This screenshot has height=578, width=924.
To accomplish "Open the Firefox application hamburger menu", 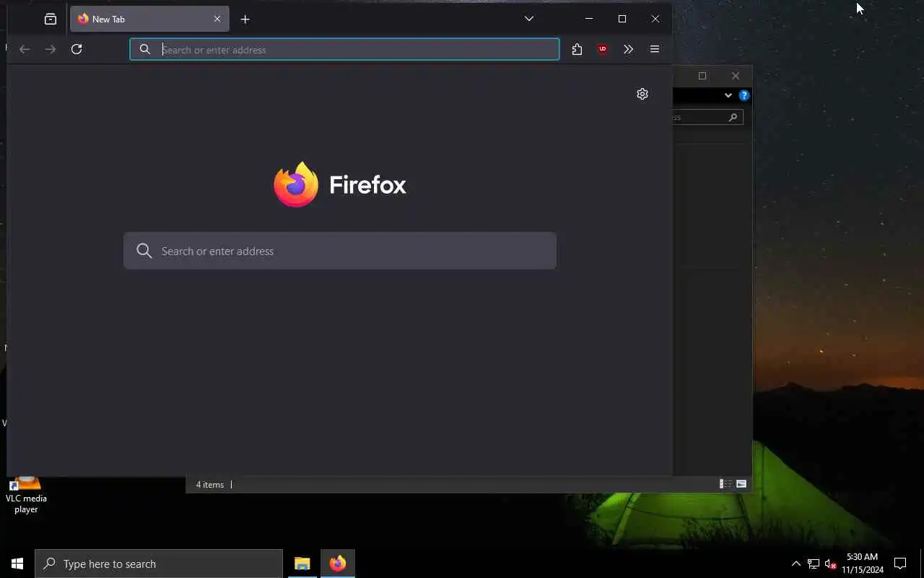I will [x=655, y=49].
